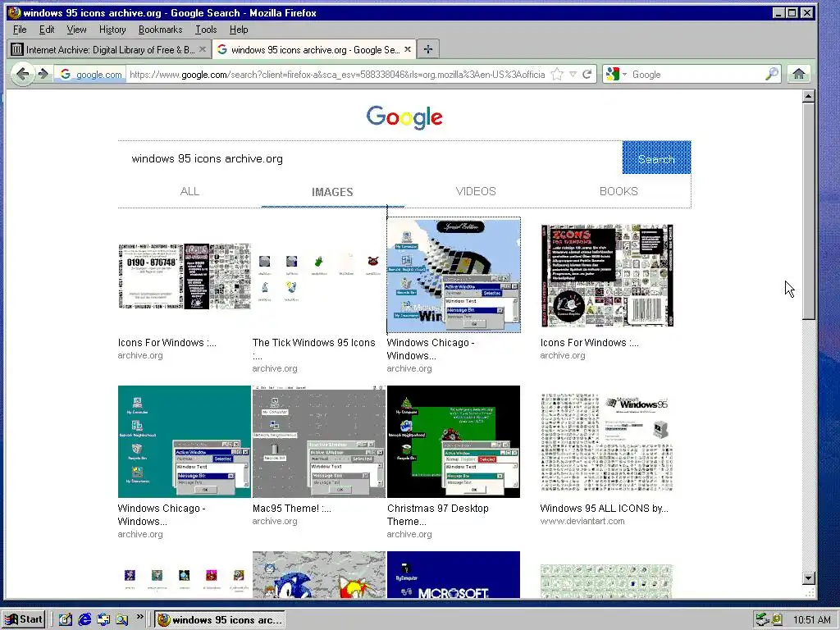Open the Tools menu

tap(206, 30)
